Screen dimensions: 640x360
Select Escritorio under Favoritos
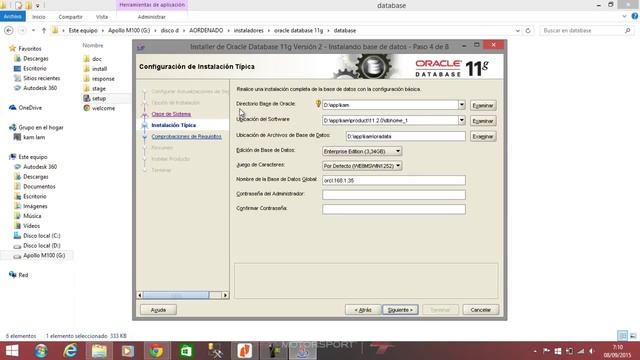point(35,68)
